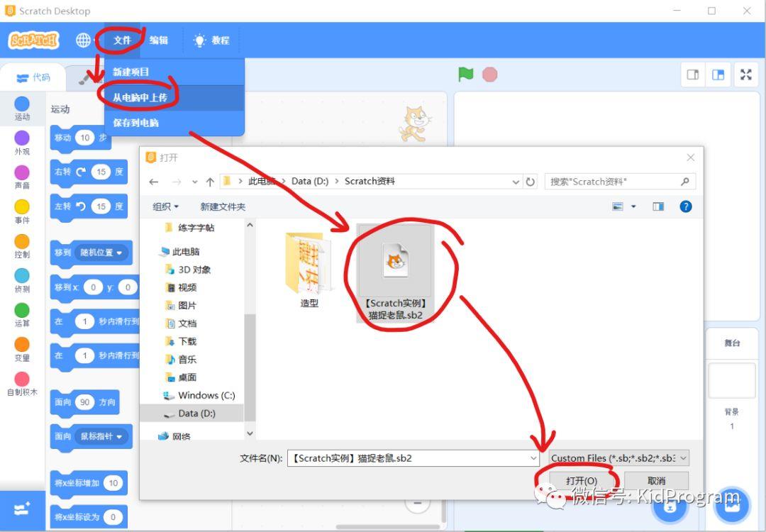Select the 自制积木 block category
This screenshot has width=766, height=532.
(22, 384)
